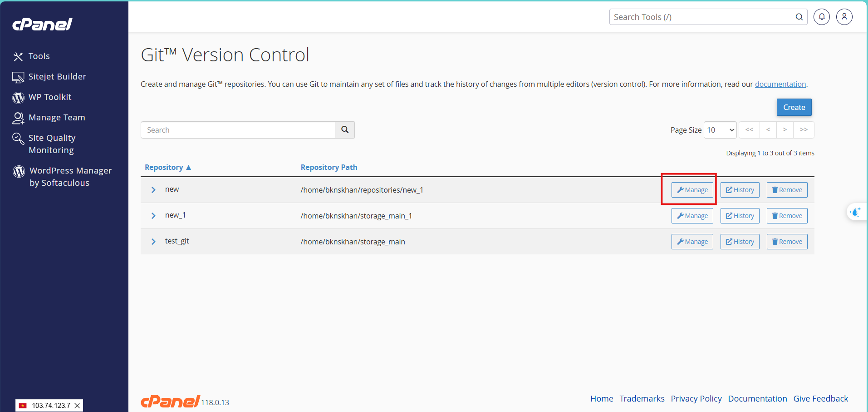Open the notifications bell
This screenshot has width=868, height=412.
coord(822,17)
